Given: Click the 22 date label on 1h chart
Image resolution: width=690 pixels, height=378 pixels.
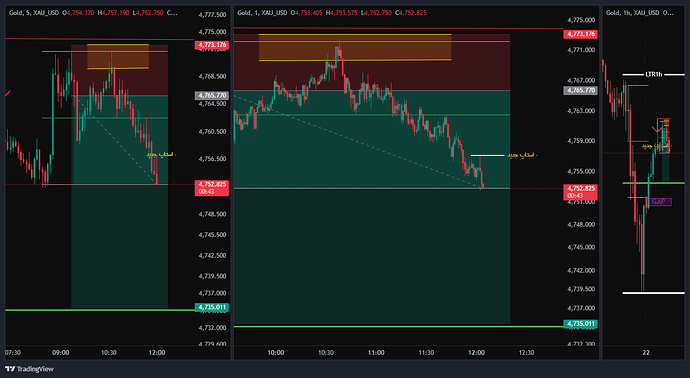Looking at the screenshot, I should tap(646, 352).
